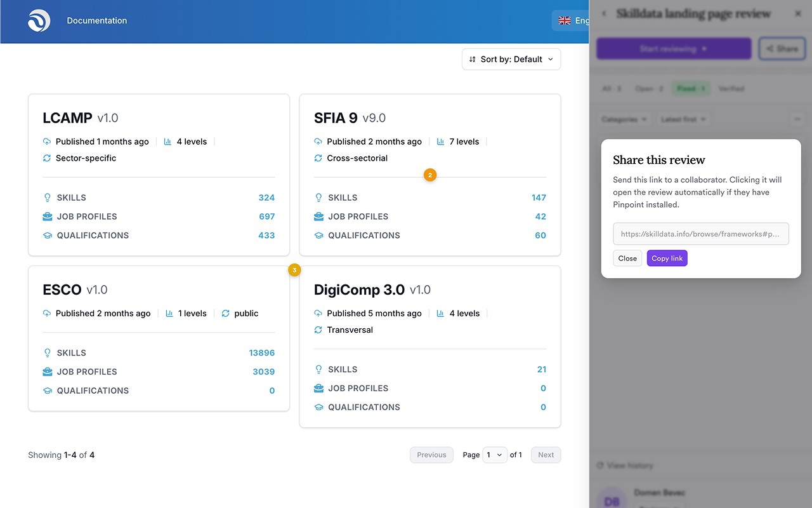The image size is (812, 508).
Task: Click the Transversal cycle icon
Action: (318, 330)
